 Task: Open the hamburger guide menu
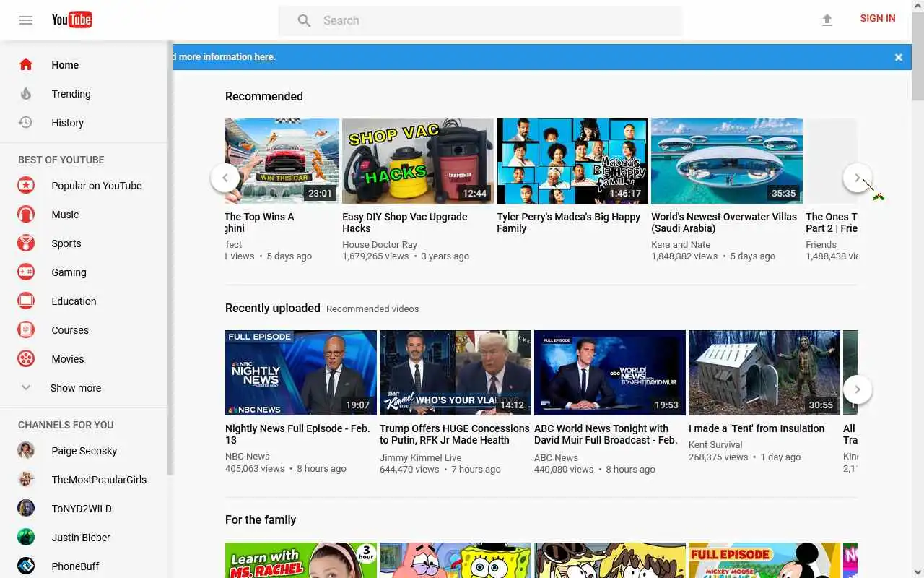[26, 20]
